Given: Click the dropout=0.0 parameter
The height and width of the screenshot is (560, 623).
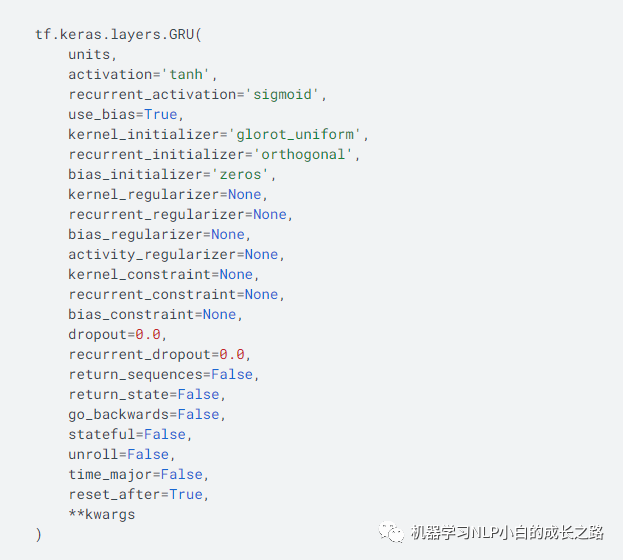Looking at the screenshot, I should tap(117, 334).
